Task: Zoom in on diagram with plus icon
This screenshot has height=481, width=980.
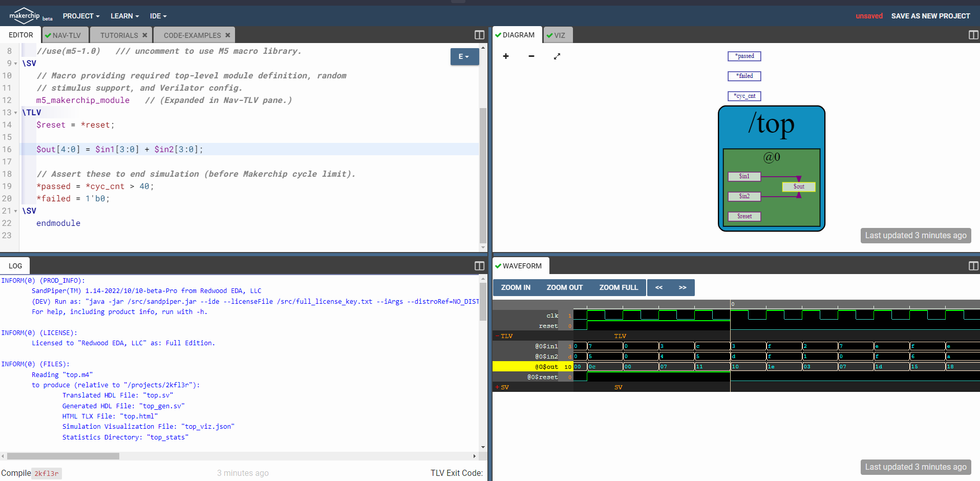Action: point(506,56)
